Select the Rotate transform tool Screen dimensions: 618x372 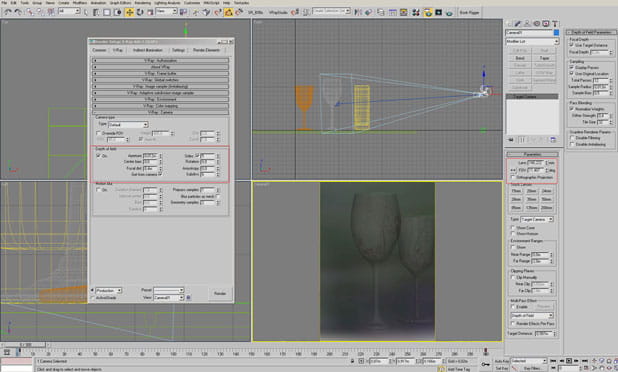pyautogui.click(x=140, y=12)
